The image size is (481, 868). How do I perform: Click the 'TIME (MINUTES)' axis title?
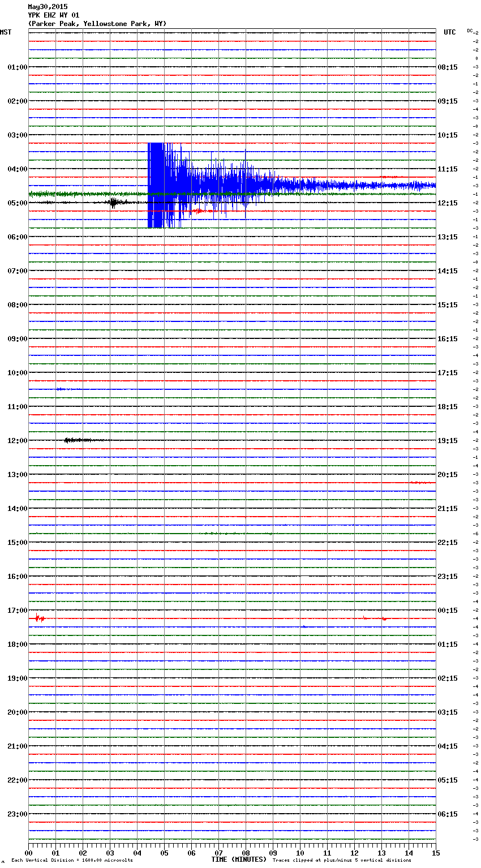point(239,860)
